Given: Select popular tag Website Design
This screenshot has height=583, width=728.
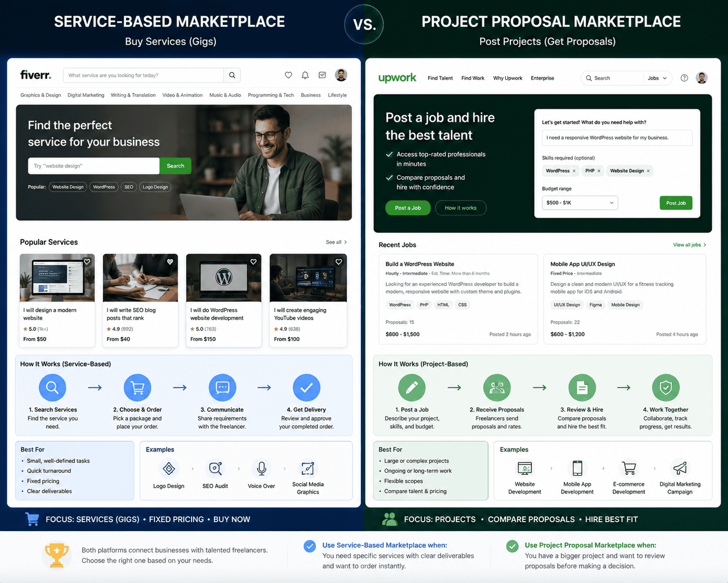Looking at the screenshot, I should pyautogui.click(x=68, y=187).
